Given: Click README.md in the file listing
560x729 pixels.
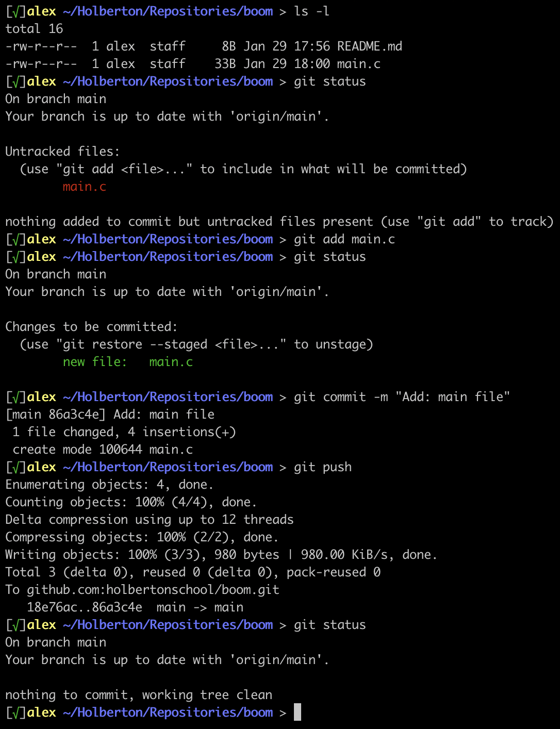Looking at the screenshot, I should 369,46.
